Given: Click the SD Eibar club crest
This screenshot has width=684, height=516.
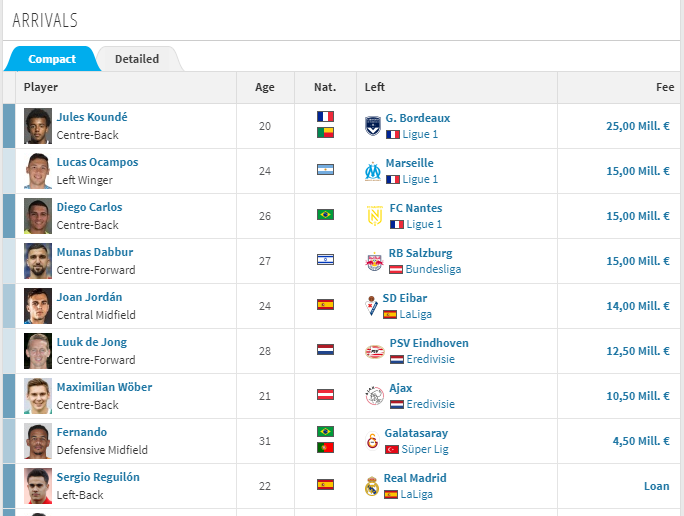Looking at the screenshot, I should (371, 306).
